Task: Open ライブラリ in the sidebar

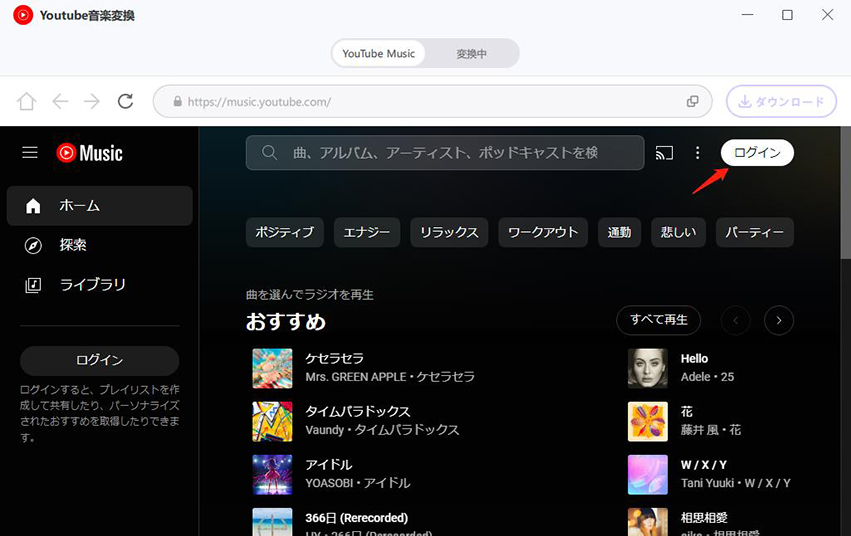Action: [x=99, y=285]
